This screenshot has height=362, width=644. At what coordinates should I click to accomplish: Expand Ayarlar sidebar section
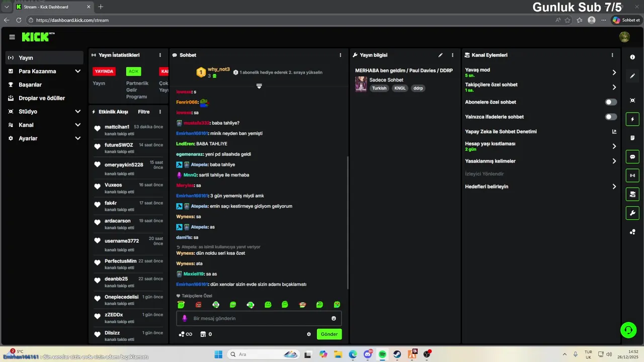coord(77,138)
